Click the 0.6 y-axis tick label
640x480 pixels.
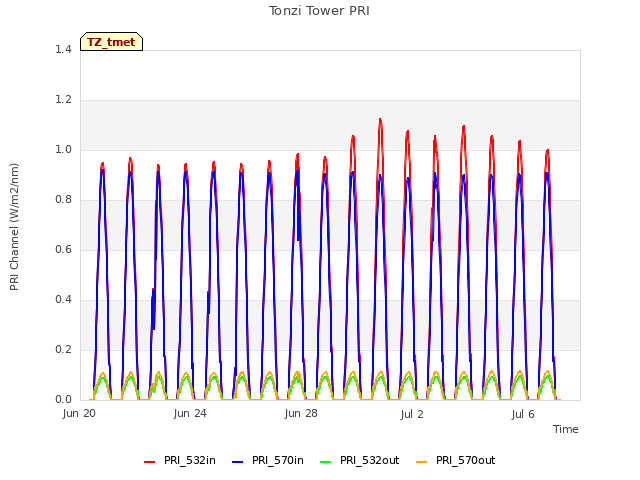point(63,249)
